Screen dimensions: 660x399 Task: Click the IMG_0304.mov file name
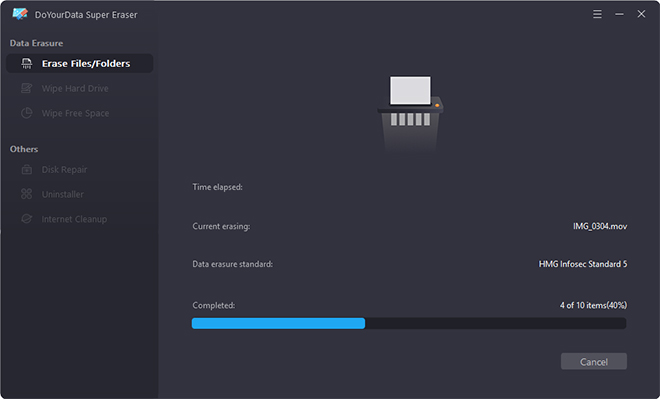pos(600,226)
